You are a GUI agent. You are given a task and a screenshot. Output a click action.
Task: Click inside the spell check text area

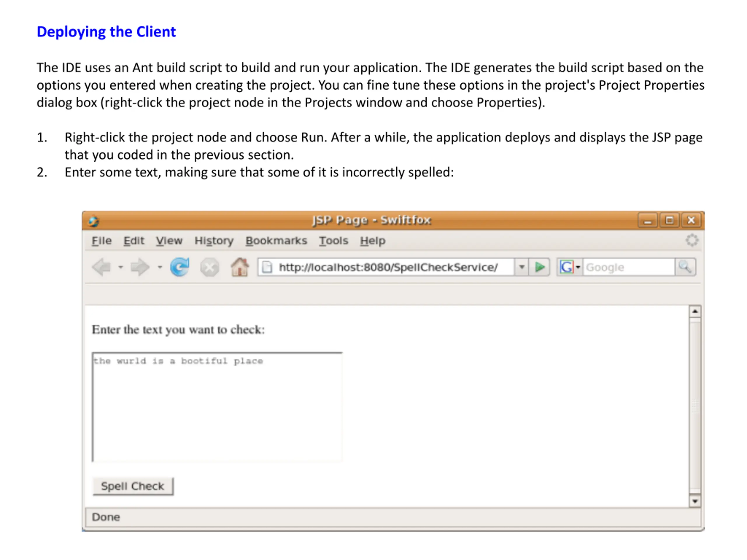click(217, 407)
